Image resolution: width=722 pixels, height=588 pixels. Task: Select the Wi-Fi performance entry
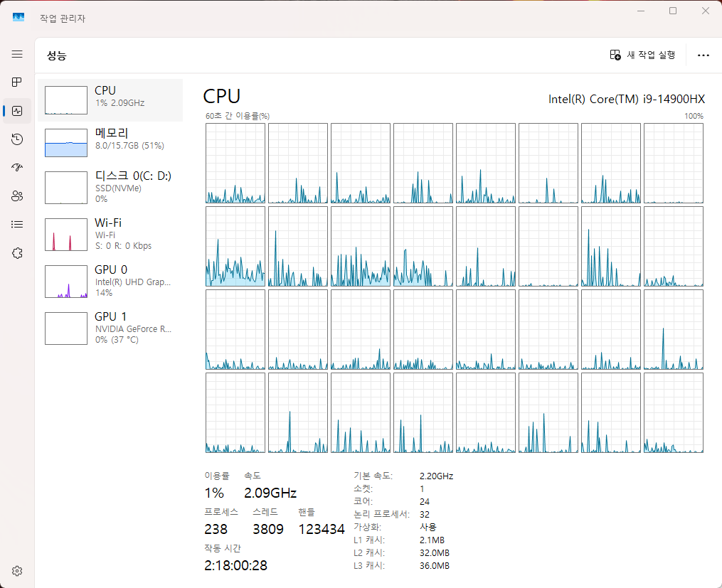[x=110, y=234]
